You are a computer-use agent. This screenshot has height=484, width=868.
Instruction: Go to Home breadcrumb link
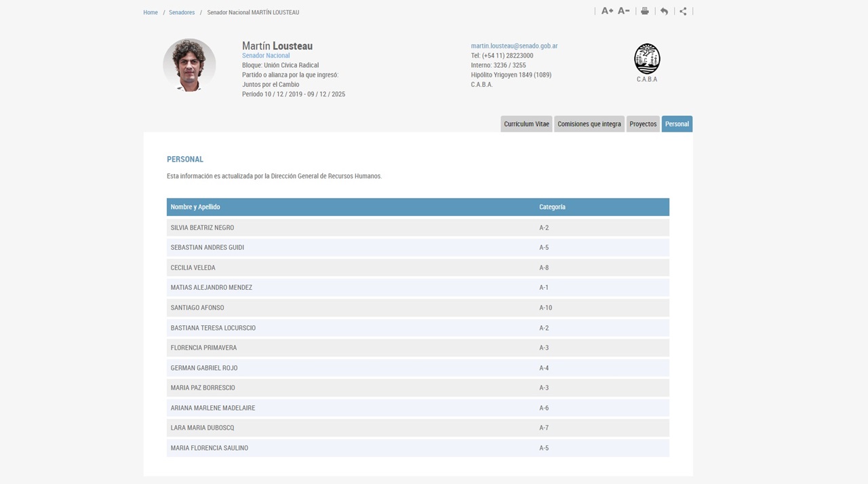point(151,12)
